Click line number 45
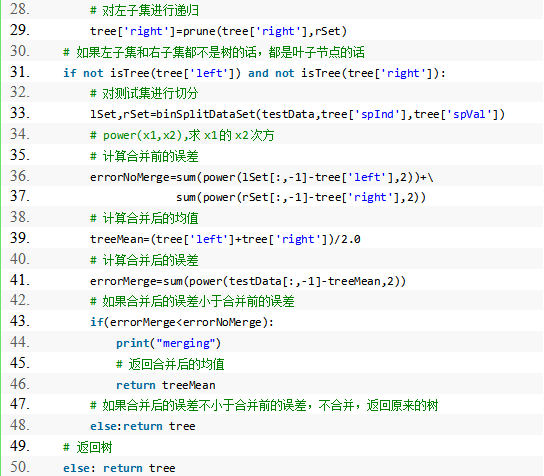Image resolution: width=544 pixels, height=476 pixels. coord(20,363)
